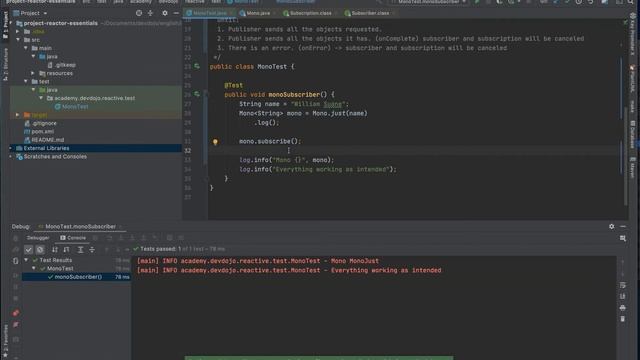This screenshot has width=640, height=360.
Task: Click the clear all trash icon in console
Action: coord(622,319)
